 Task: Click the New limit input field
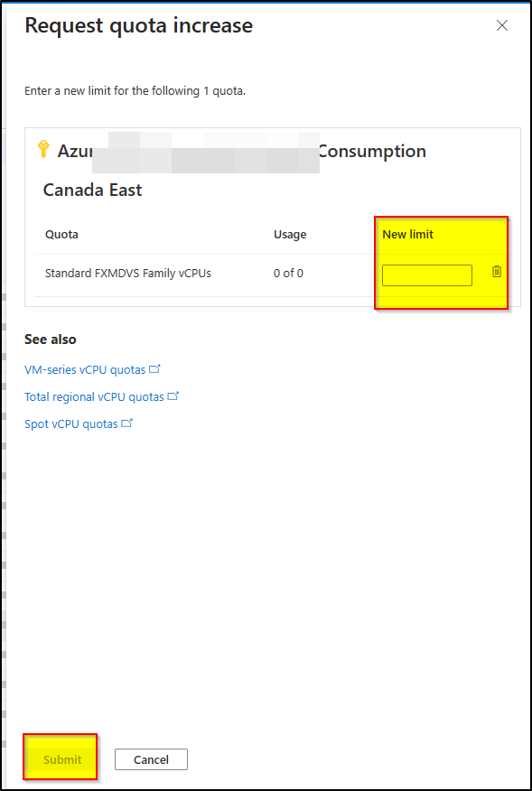[x=427, y=275]
